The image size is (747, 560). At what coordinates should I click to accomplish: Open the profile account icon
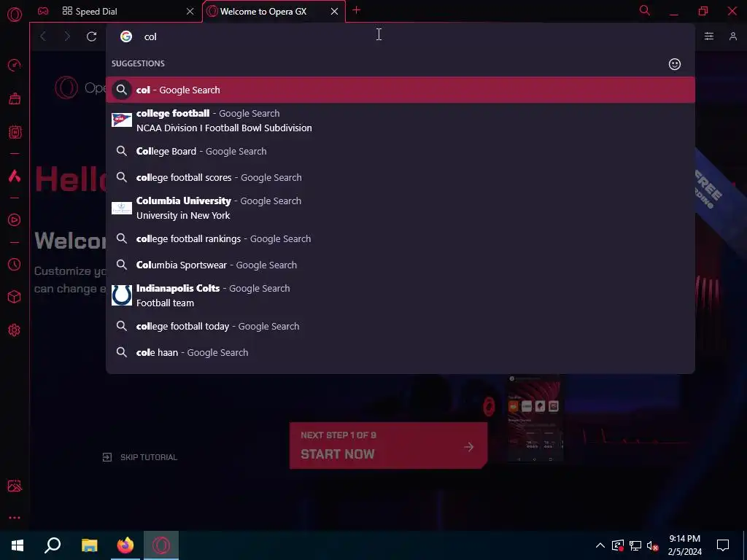point(733,36)
